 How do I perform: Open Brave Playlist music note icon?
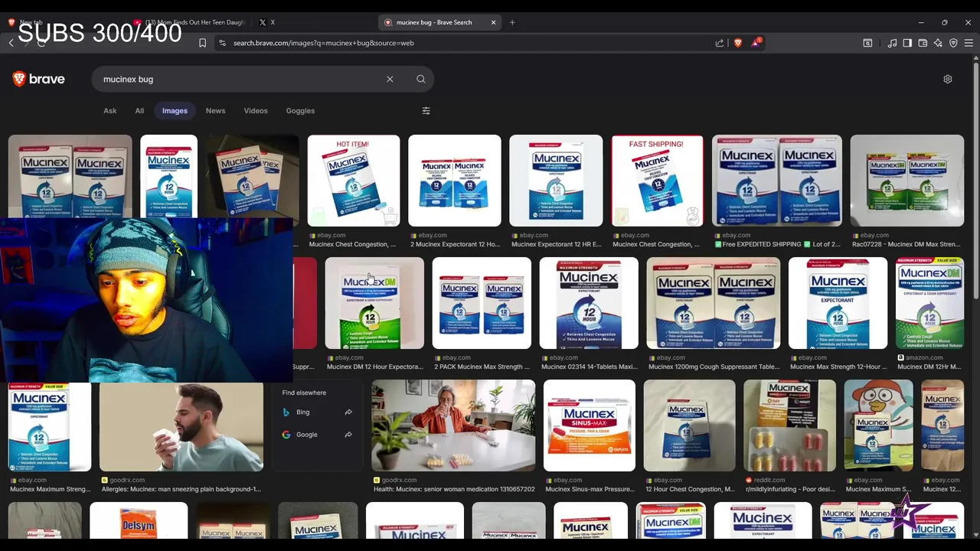[892, 43]
